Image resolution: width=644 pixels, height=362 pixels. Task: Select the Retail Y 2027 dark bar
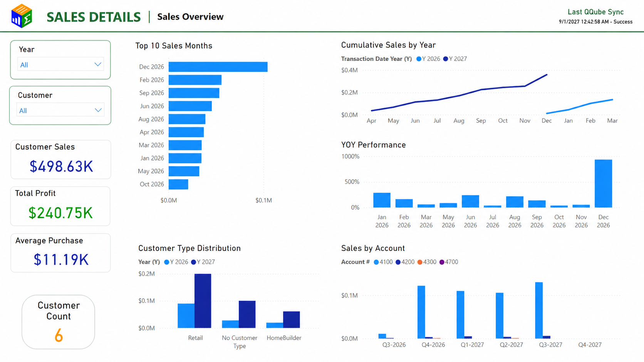[x=203, y=301]
